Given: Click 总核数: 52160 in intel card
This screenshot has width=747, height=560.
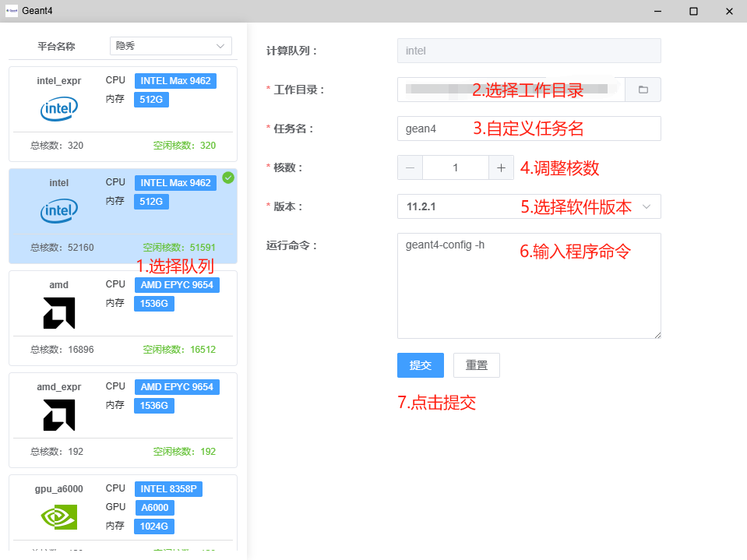Looking at the screenshot, I should [62, 248].
